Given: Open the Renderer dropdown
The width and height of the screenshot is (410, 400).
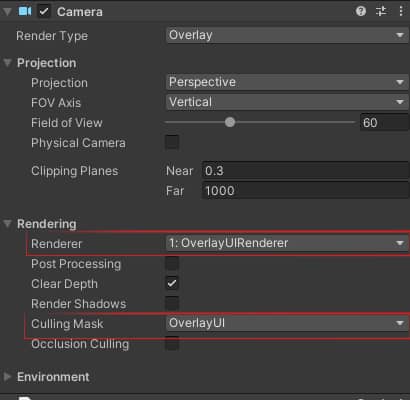Looking at the screenshot, I should point(287,243).
